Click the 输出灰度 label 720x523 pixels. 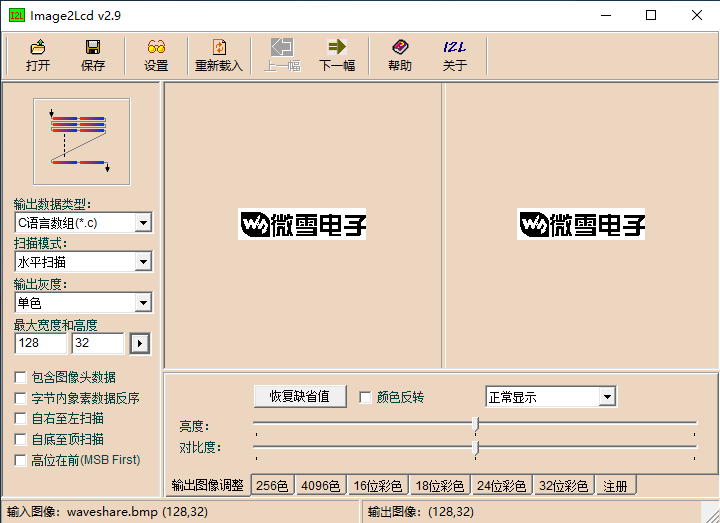pos(40,284)
